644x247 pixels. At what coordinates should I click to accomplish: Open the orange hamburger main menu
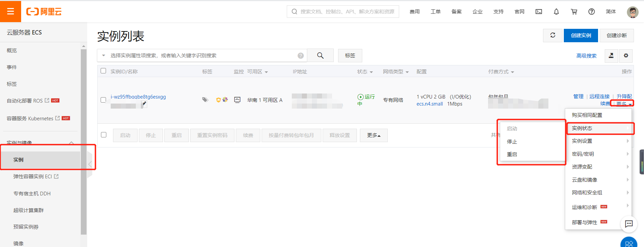point(10,11)
